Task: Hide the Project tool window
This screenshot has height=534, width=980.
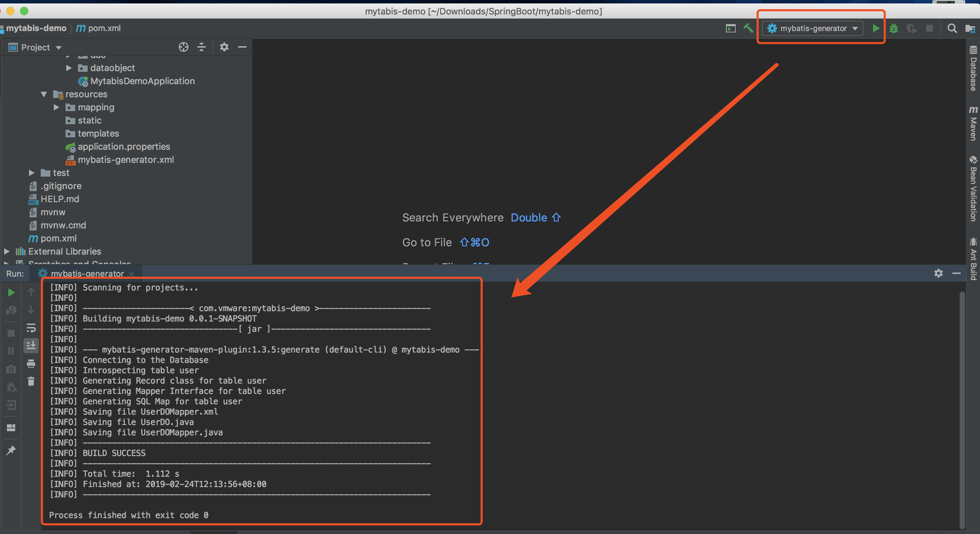Action: 242,47
